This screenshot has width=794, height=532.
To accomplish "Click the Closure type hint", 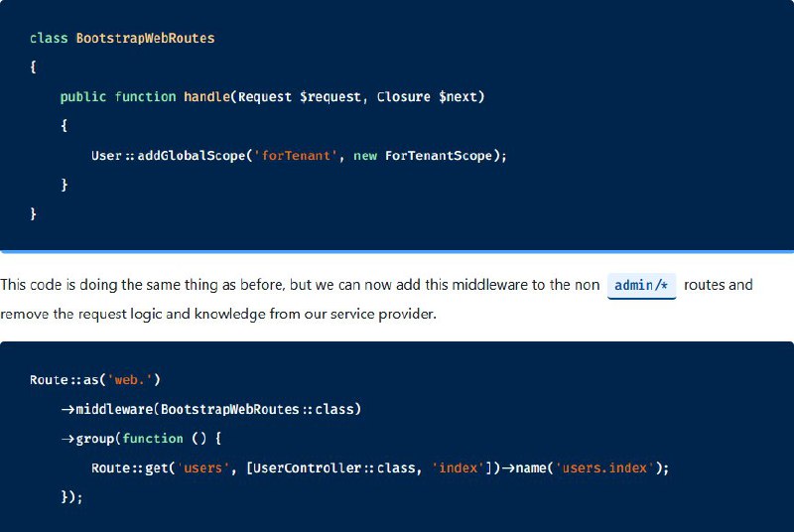I will [x=404, y=96].
